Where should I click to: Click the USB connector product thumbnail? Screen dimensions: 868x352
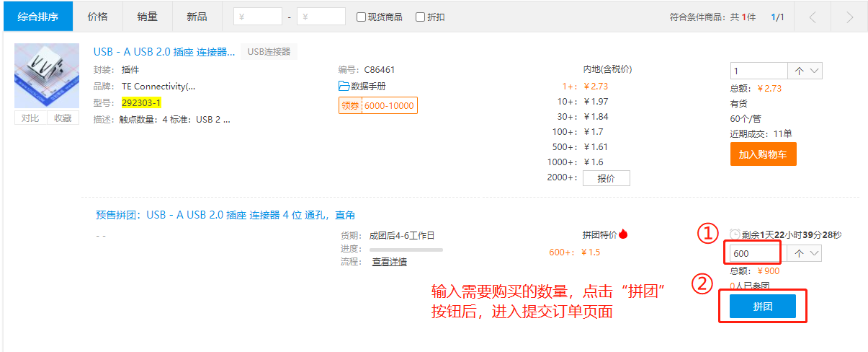47,76
